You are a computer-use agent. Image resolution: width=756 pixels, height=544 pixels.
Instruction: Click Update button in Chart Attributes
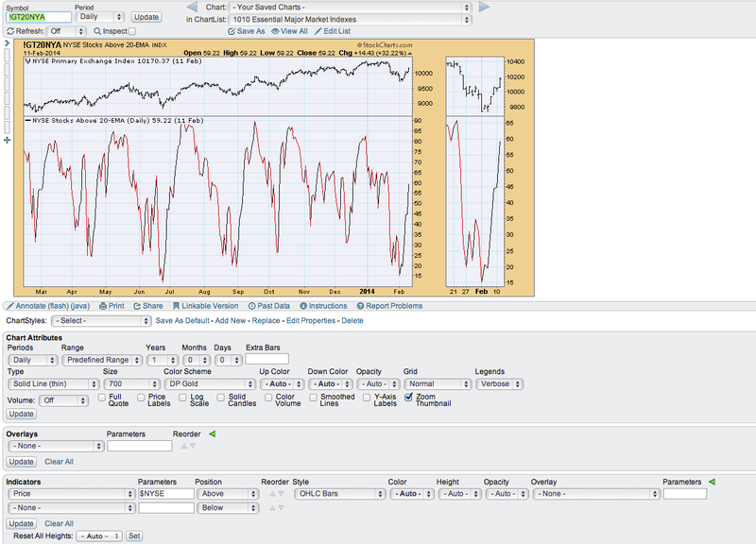21,414
